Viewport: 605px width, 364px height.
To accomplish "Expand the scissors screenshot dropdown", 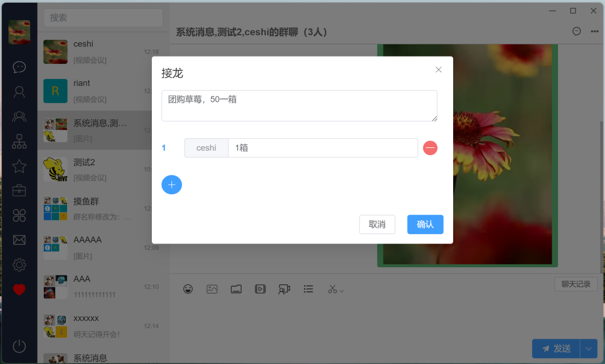I will (x=341, y=290).
